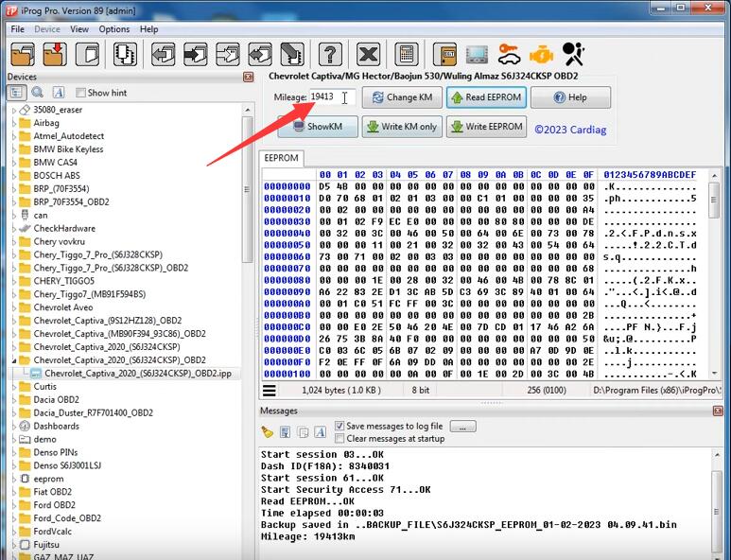The width and height of the screenshot is (731, 560).
Task: Collapse the Chevrolet_Captiva_2020_(S6J324CKSP)_OBD2 folder
Action: [14, 360]
